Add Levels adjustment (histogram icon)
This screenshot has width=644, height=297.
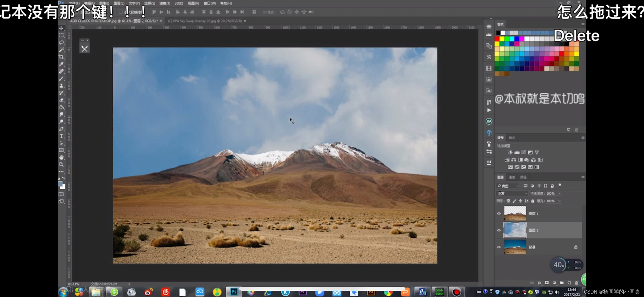tap(517, 152)
